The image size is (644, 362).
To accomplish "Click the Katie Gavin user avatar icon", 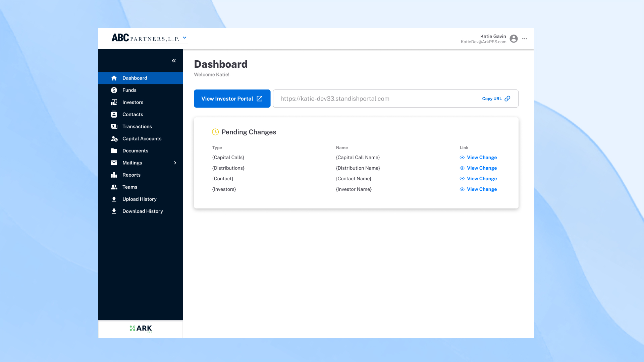I will click(x=514, y=39).
